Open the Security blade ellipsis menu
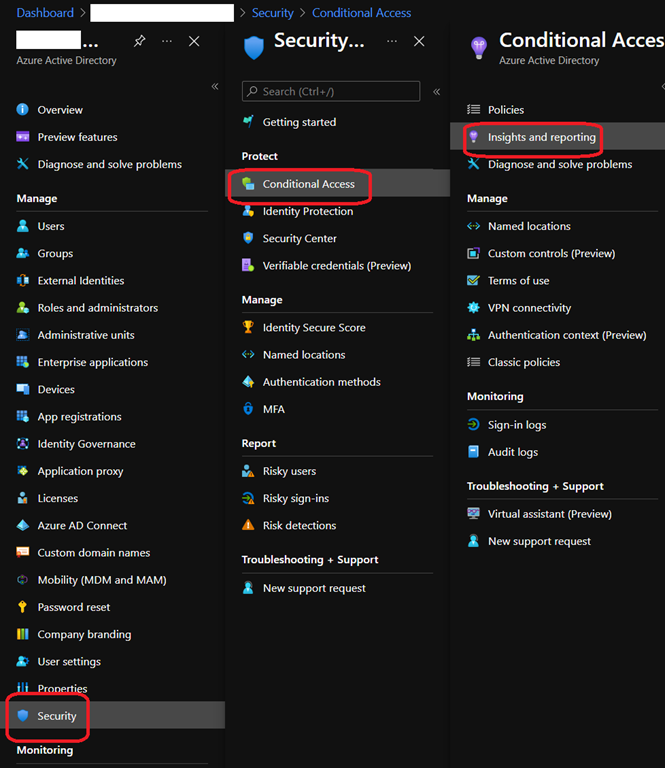 (x=392, y=41)
